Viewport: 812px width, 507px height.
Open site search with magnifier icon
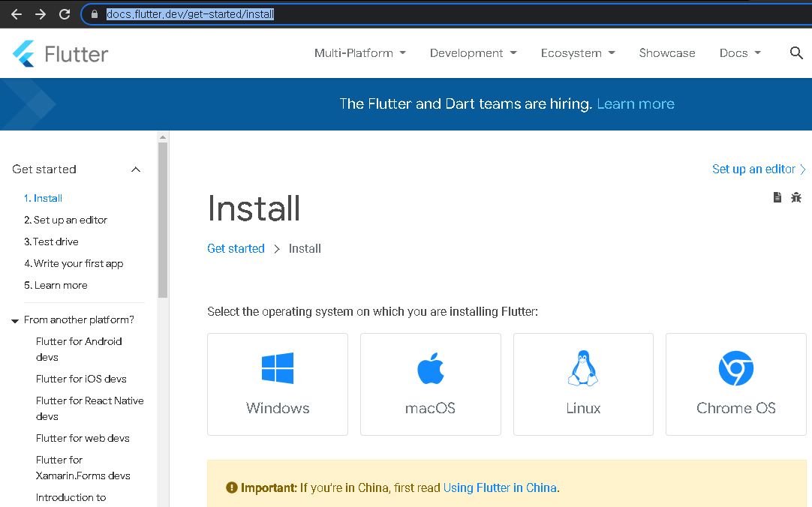point(796,52)
